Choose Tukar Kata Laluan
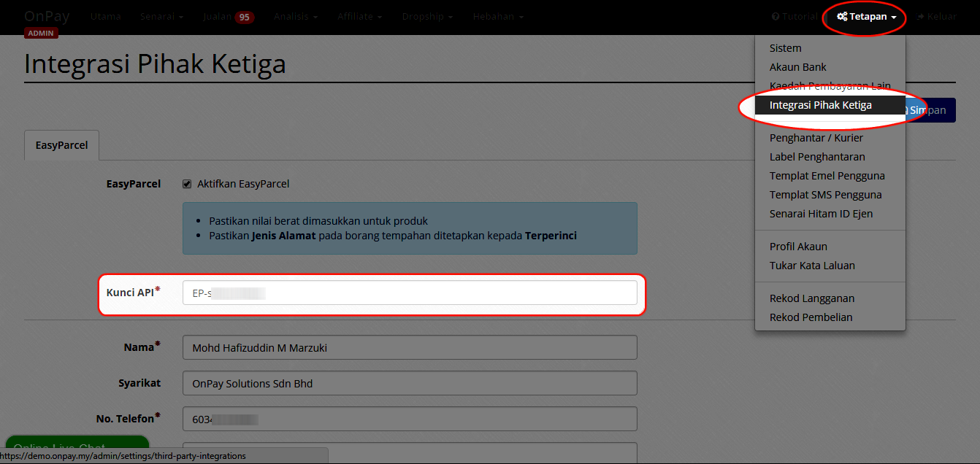The image size is (980, 464). tap(830, 266)
